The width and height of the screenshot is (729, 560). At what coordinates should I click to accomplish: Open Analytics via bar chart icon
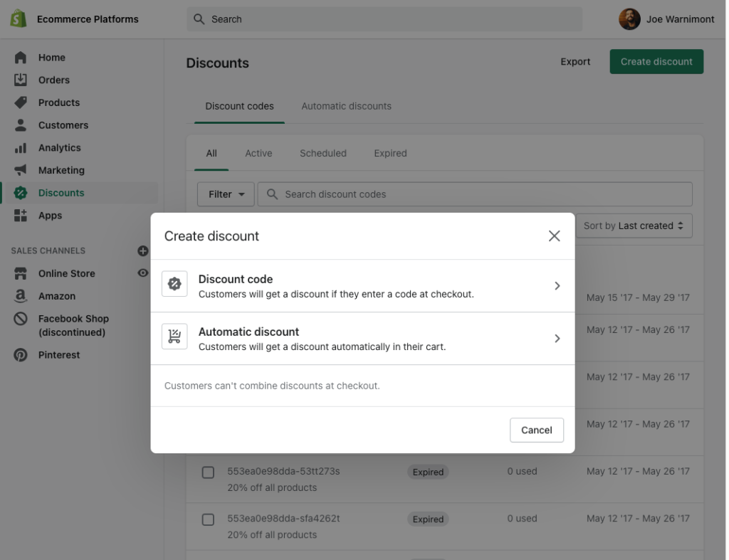coord(21,148)
